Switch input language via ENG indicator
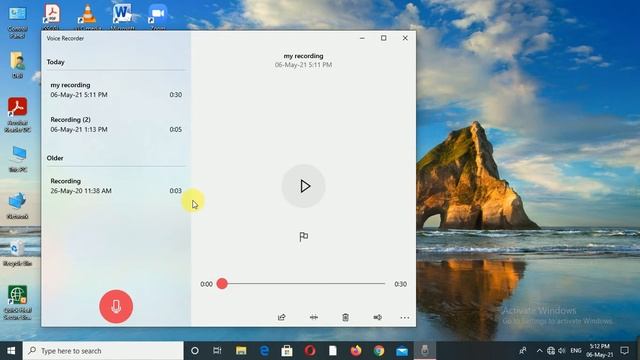Screen dimensions: 640x360 [x=576, y=351]
